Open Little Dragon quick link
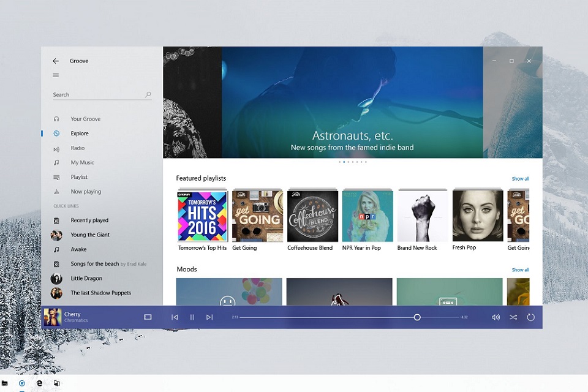Screen dimensions: 588x392 (86, 278)
